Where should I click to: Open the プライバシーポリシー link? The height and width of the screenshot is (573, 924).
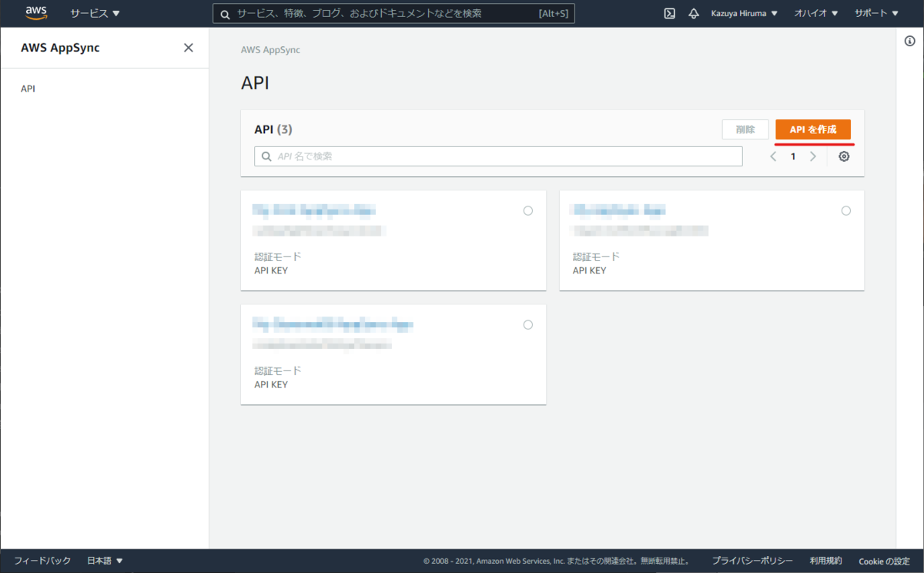tap(752, 561)
